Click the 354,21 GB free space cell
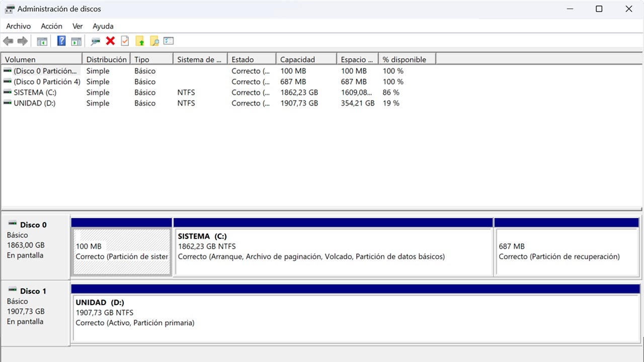Image resolution: width=644 pixels, height=362 pixels. [x=358, y=103]
